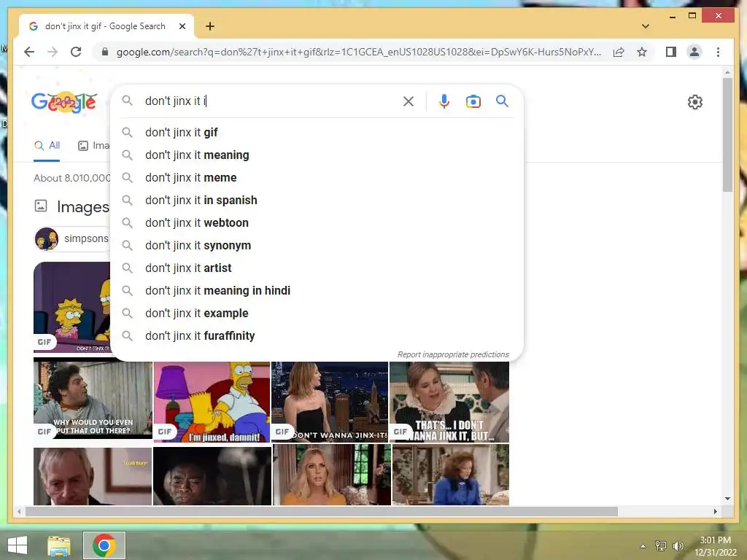747x560 pixels.
Task: Click the scroll-down arrow of vertical scrollbar
Action: [x=727, y=499]
